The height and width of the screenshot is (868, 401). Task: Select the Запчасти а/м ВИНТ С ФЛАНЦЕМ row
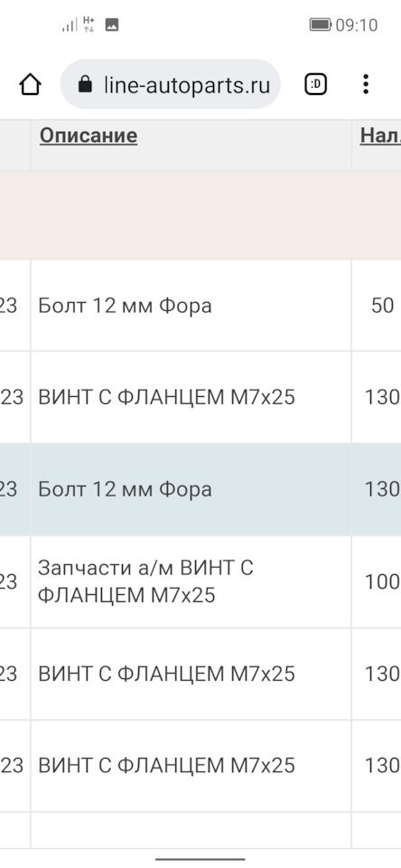(200, 581)
